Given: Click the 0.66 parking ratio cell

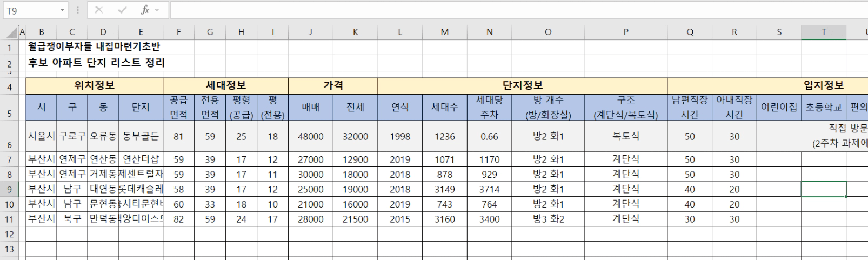Looking at the screenshot, I should (490, 136).
